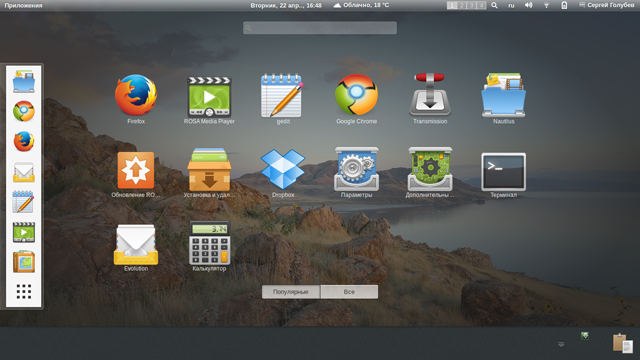This screenshot has height=360, width=640.
Task: Open the volume speaker indicator
Action: (x=529, y=5)
